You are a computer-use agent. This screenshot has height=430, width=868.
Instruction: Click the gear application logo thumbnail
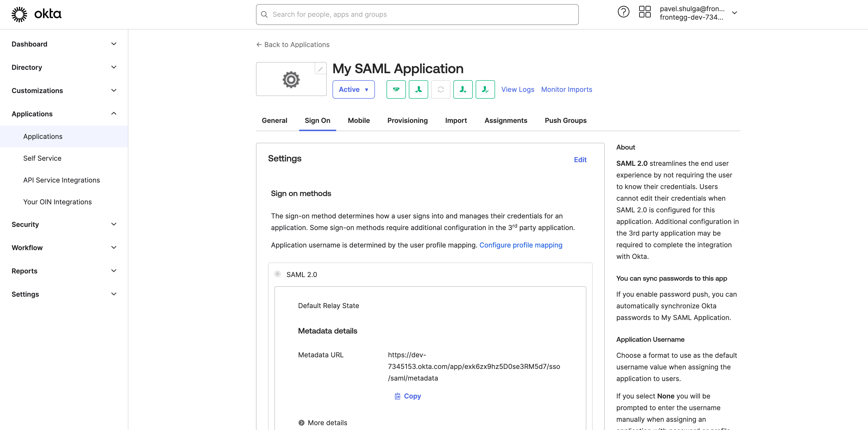coord(291,80)
